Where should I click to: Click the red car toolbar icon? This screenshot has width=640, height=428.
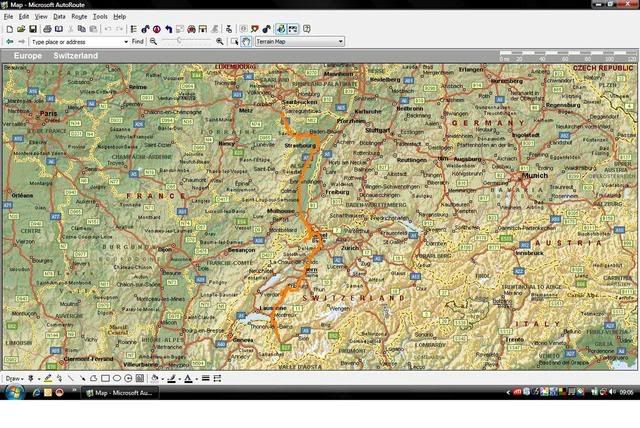point(191,29)
